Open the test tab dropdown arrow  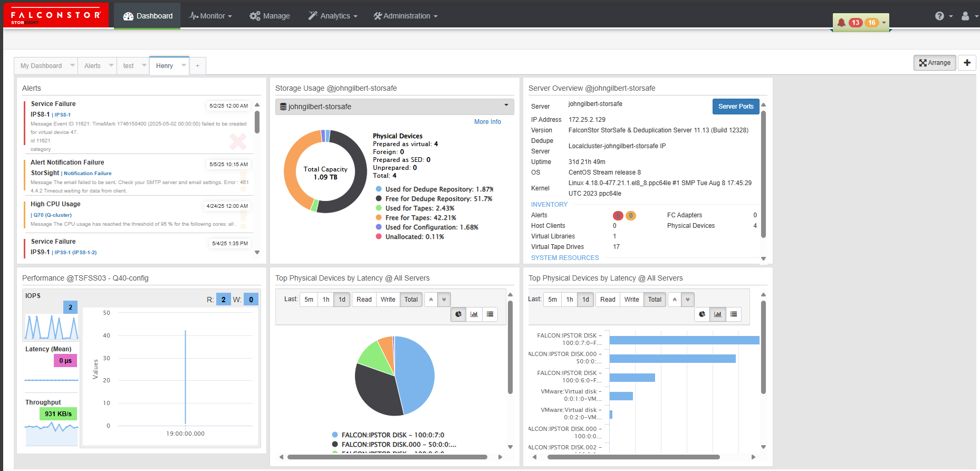(x=144, y=65)
